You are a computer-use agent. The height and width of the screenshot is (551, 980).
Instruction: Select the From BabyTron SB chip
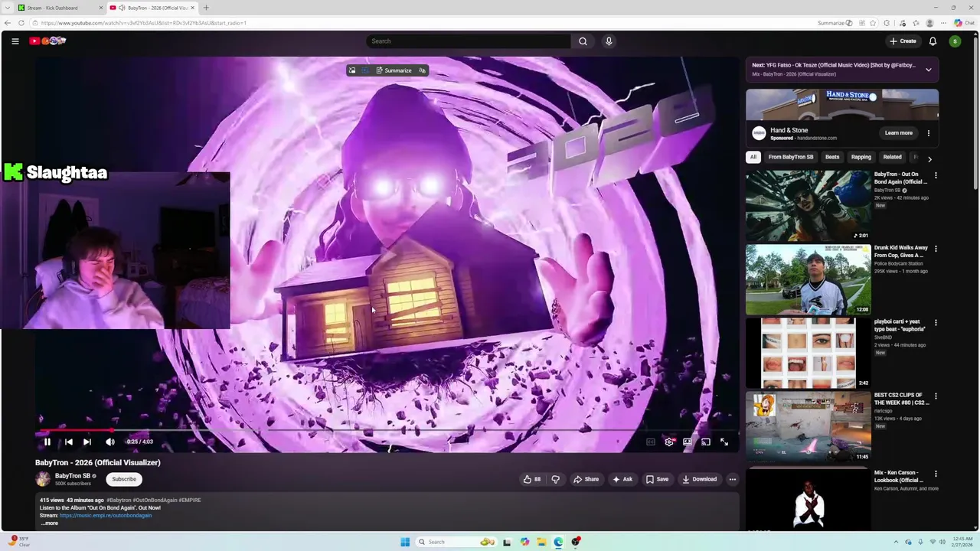[791, 158]
